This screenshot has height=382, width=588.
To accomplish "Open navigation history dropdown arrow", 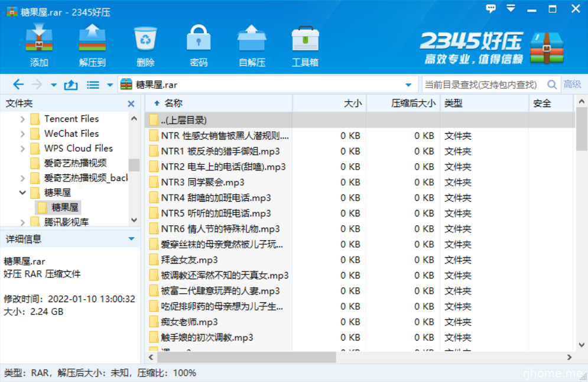I will coord(54,85).
